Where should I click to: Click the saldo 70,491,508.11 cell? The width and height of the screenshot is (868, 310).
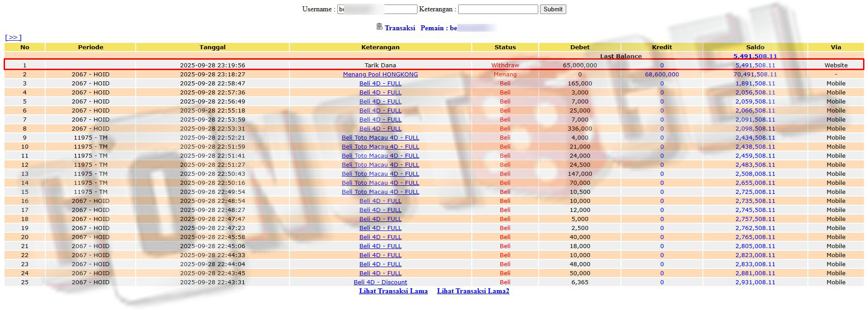[x=755, y=75]
